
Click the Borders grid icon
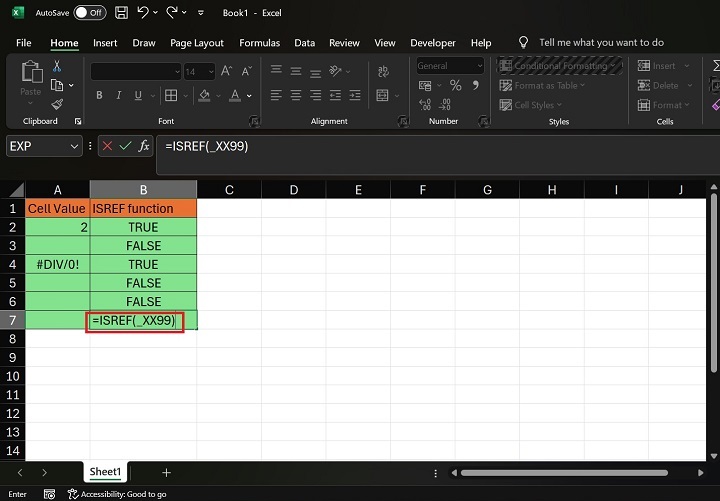171,95
